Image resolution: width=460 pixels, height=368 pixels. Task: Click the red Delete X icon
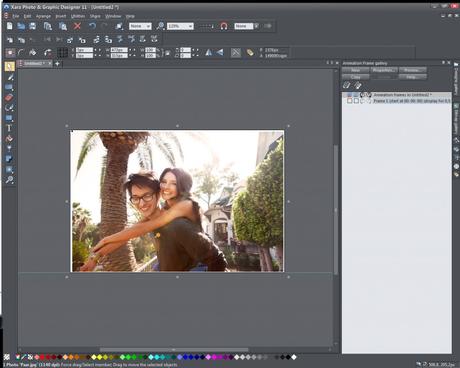[x=77, y=26]
